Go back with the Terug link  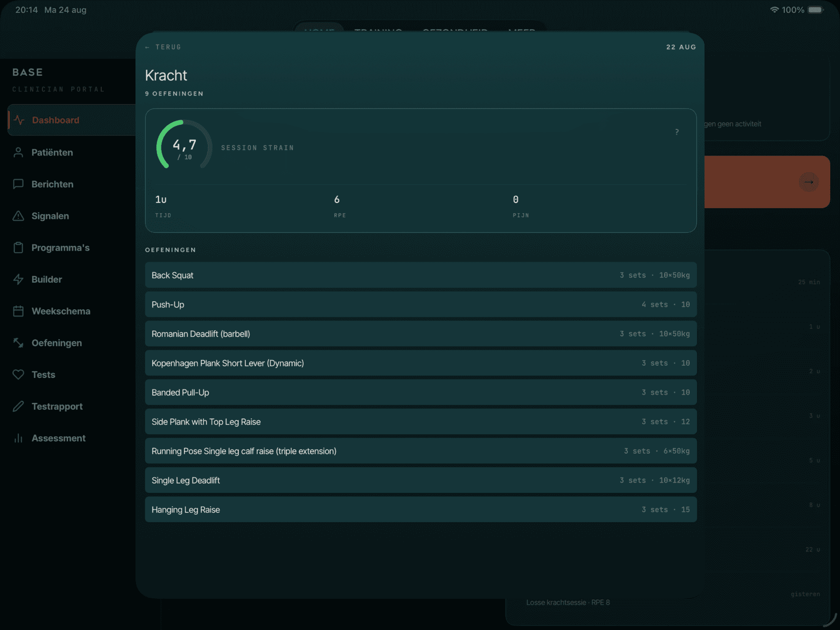pos(163,47)
